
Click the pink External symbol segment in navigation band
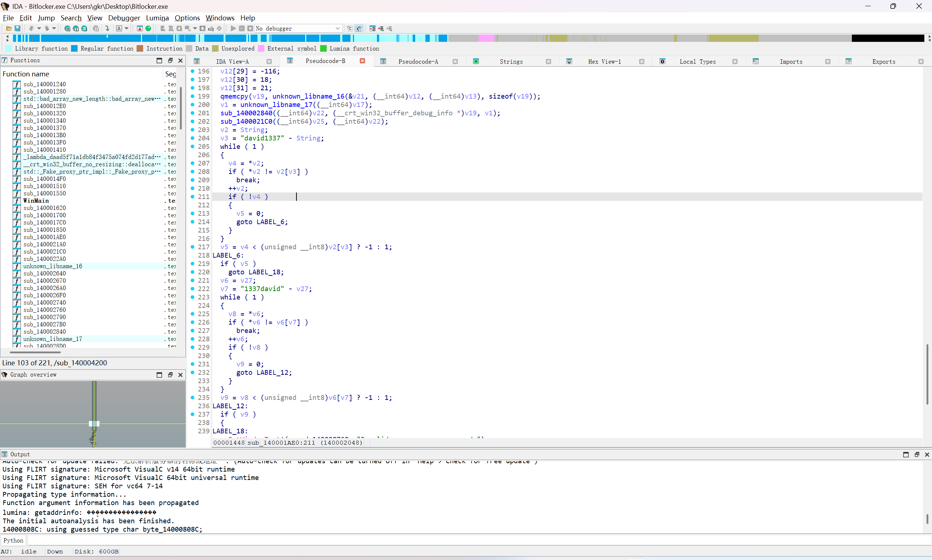pyautogui.click(x=486, y=38)
